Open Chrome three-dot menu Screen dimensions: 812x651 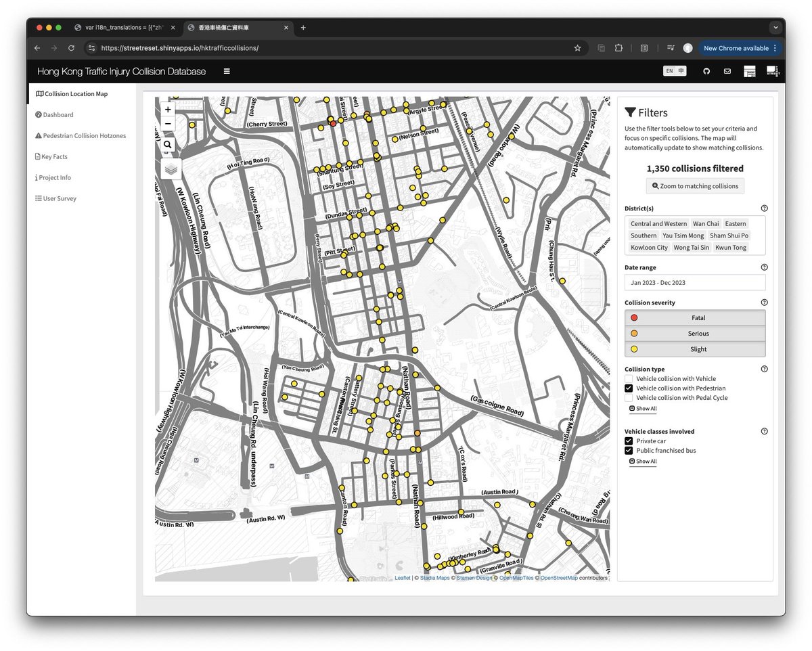tap(775, 48)
